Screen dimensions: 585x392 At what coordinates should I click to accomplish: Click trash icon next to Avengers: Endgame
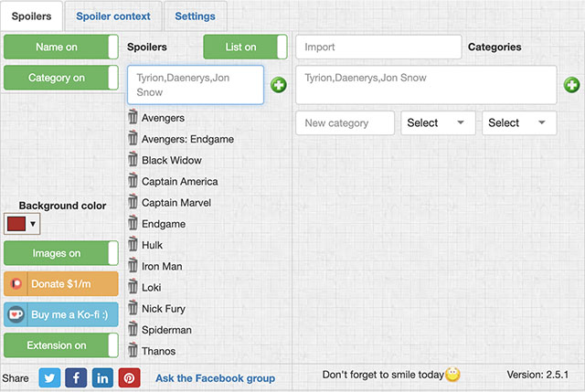tap(133, 138)
